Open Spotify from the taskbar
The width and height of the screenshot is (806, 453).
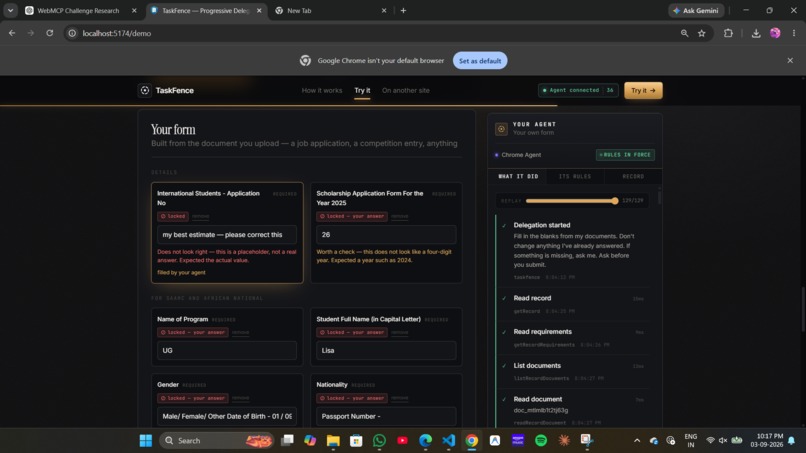click(541, 441)
